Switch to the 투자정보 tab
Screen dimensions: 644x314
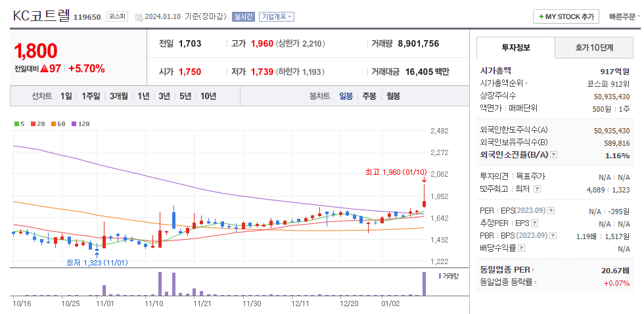coord(516,47)
